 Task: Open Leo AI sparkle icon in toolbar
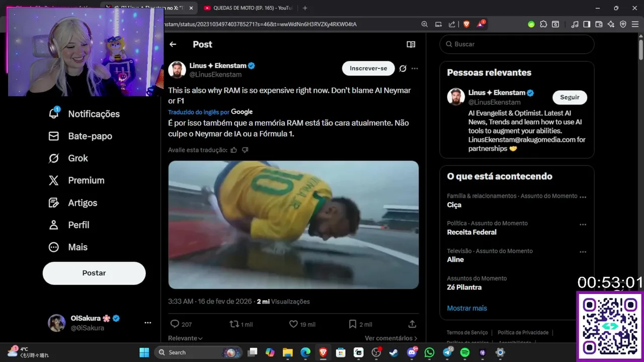tap(611, 24)
